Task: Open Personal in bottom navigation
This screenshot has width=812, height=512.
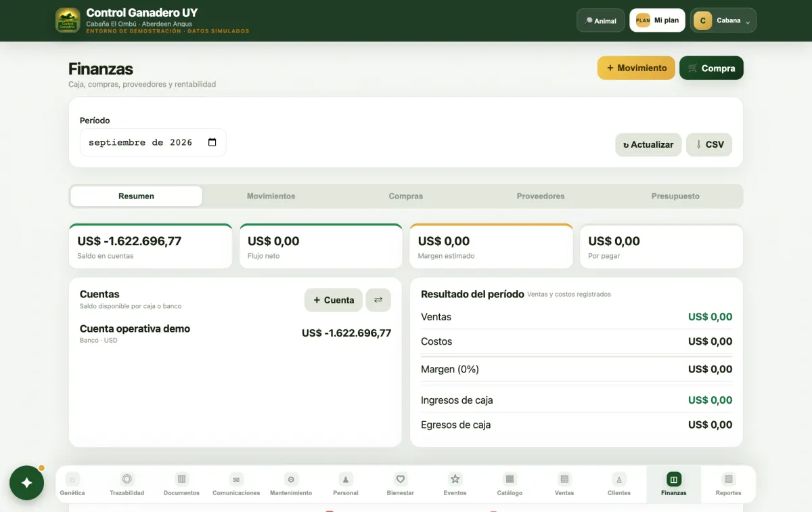Action: point(346,484)
